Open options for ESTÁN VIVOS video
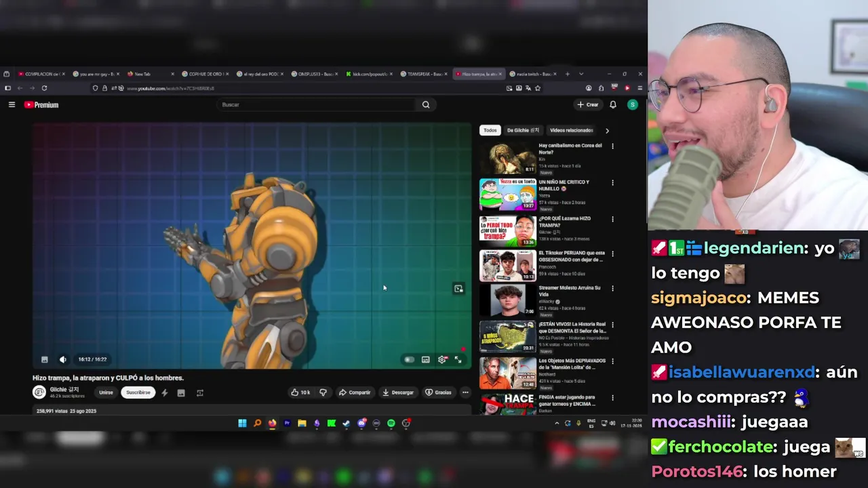 click(612, 325)
